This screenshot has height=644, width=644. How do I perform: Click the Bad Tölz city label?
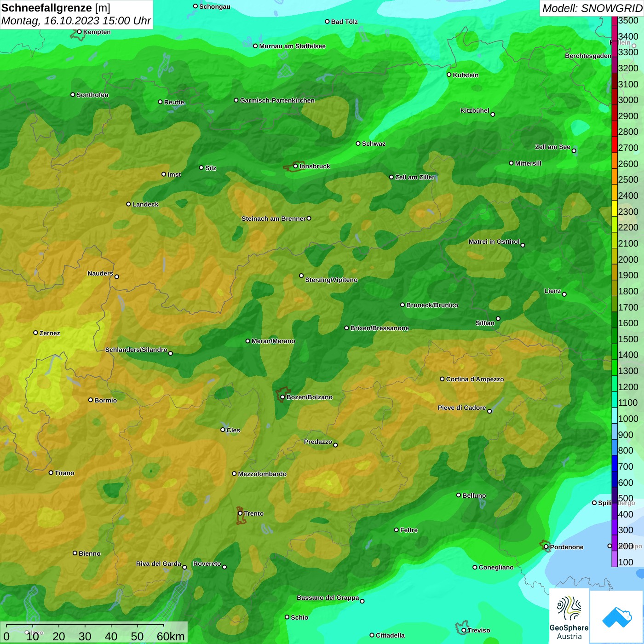[x=344, y=22]
